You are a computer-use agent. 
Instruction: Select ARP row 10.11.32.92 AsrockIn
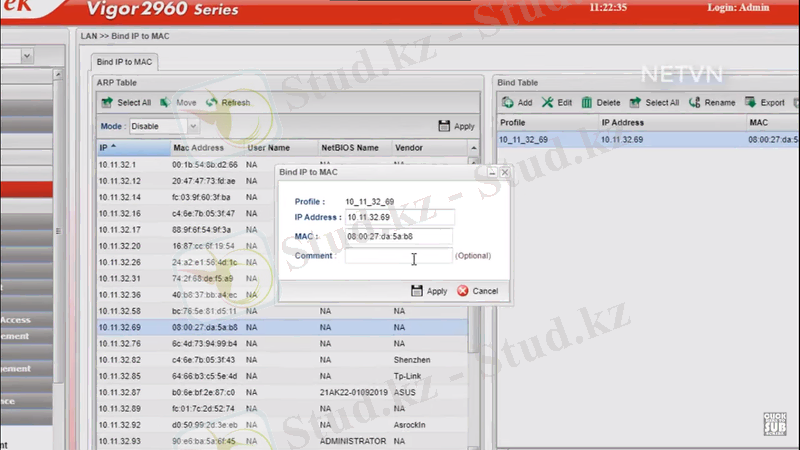point(282,425)
